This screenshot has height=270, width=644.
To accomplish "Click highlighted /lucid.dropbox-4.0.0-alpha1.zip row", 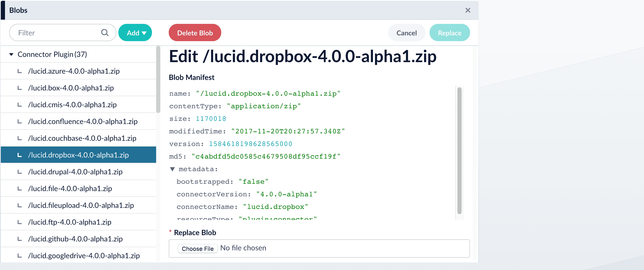I will click(x=78, y=155).
